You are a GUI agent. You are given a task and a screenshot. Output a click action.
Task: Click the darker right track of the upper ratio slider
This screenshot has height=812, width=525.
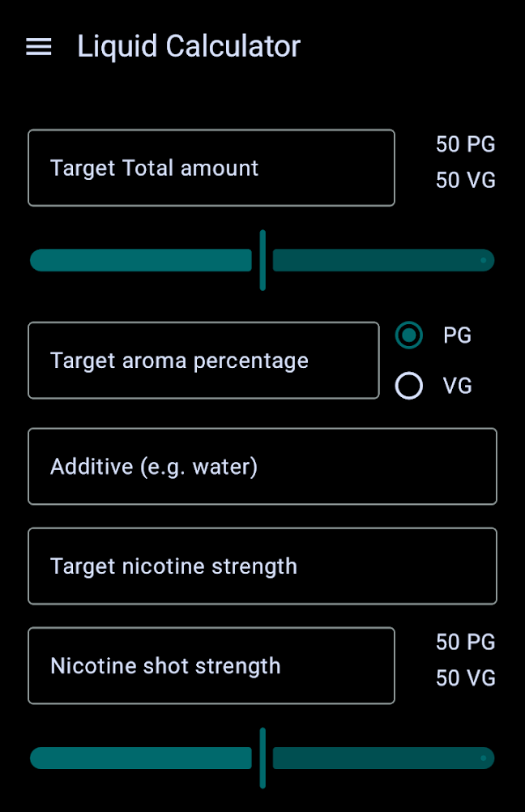373,260
